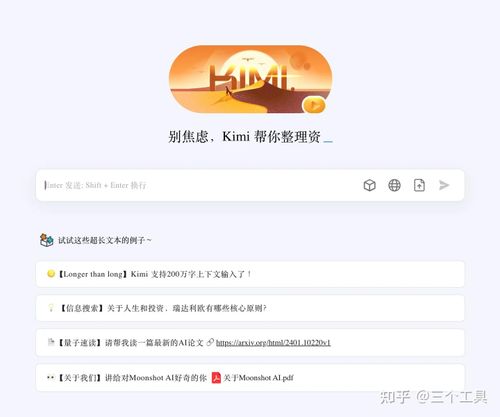Image resolution: width=500 pixels, height=417 pixels.
Task: Open the arxiv.org paper link
Action: click(x=273, y=343)
